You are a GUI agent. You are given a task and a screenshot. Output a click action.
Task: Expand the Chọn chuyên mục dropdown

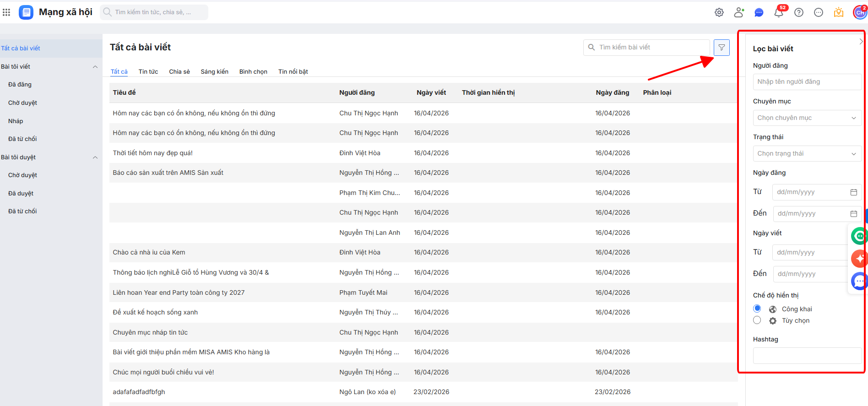click(x=807, y=118)
